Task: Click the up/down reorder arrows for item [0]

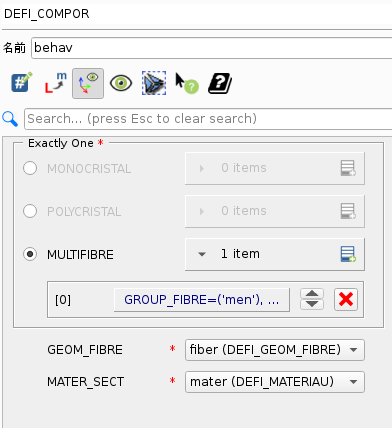Action: [x=312, y=299]
